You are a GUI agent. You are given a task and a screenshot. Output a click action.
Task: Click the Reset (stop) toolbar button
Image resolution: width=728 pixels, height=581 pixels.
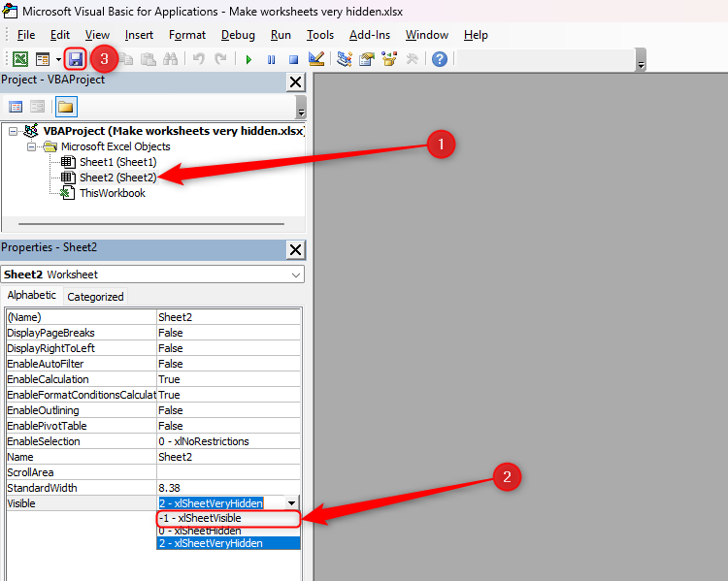(x=292, y=59)
